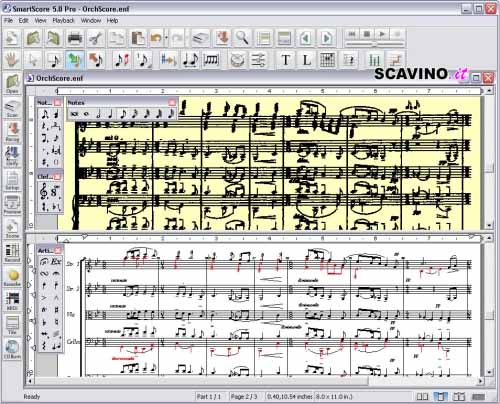This screenshot has height=404, width=500.
Task: Toggle the highlighted split-view status bar mode
Action: [x=440, y=397]
